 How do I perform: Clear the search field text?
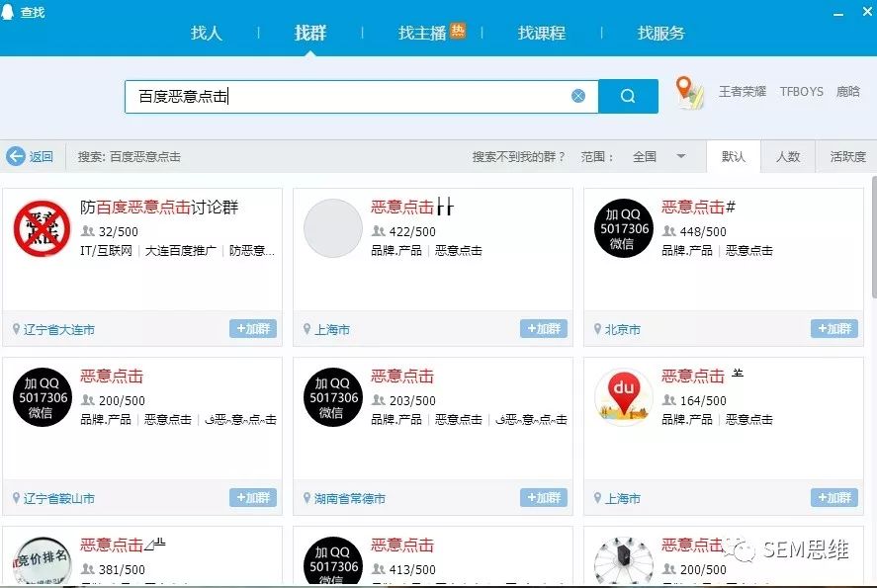coord(578,96)
